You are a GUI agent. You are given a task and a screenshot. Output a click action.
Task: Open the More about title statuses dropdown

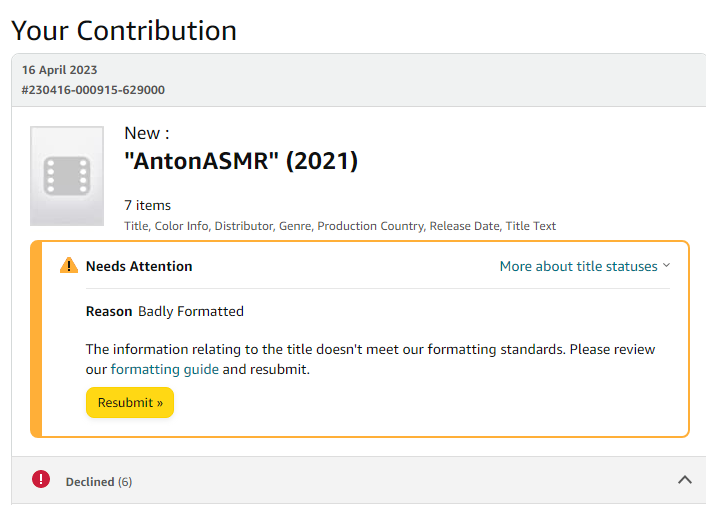[579, 266]
